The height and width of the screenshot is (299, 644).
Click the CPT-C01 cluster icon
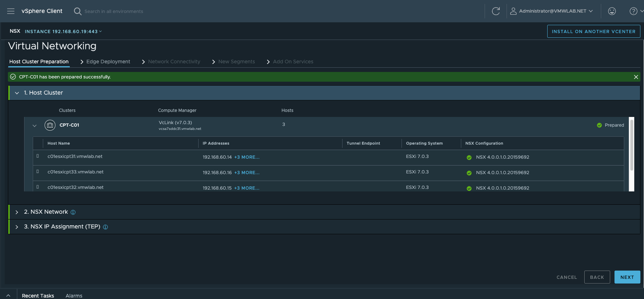[x=50, y=125]
